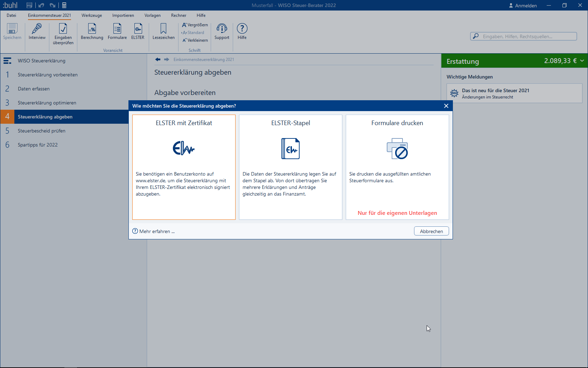Decrease font size with Verkleinern

195,40
